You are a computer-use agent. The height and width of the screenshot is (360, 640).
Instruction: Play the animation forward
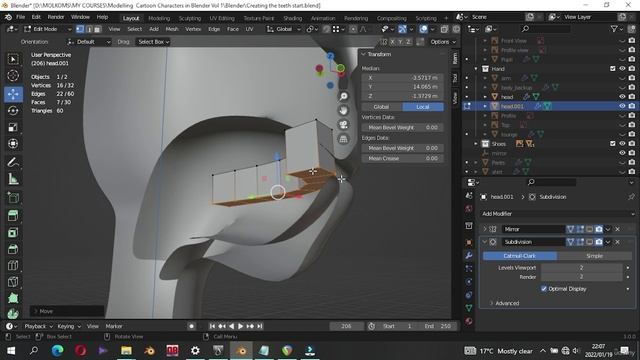coord(240,326)
